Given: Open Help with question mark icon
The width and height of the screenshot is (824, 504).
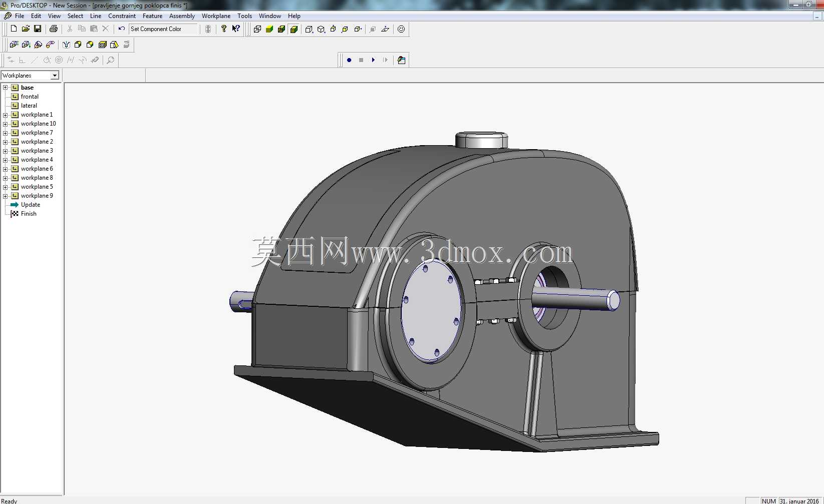Looking at the screenshot, I should tap(224, 29).
